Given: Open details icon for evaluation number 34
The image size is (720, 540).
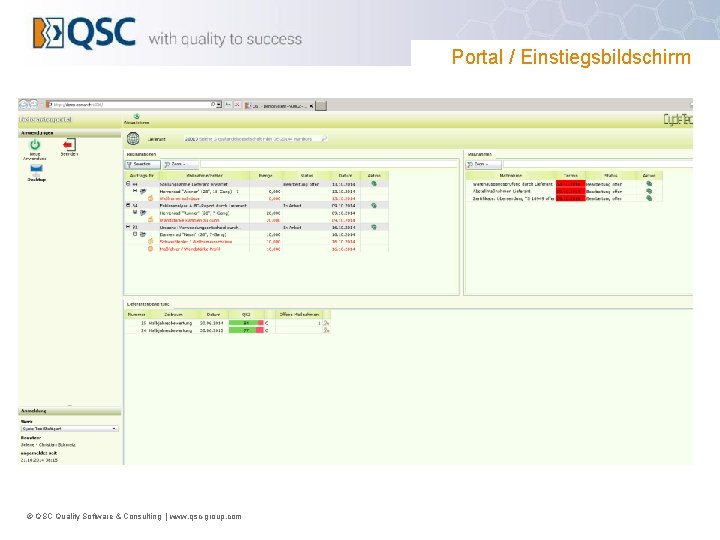Looking at the screenshot, I should pos(326,331).
